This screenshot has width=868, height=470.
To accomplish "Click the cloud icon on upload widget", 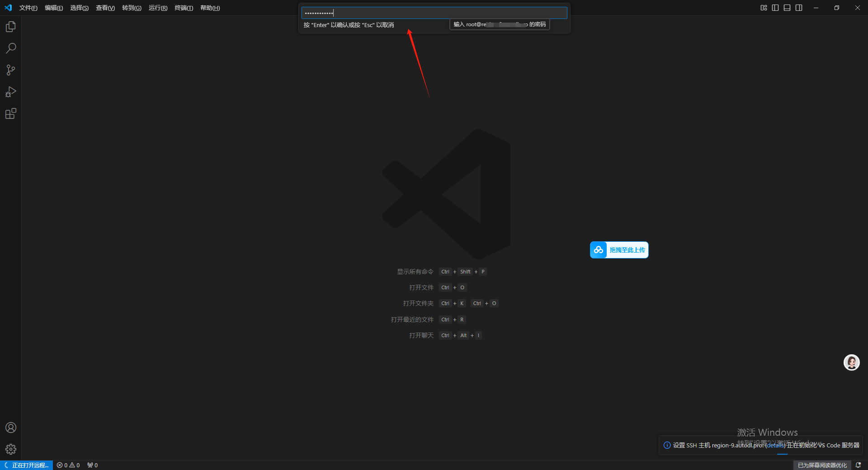I will 599,250.
